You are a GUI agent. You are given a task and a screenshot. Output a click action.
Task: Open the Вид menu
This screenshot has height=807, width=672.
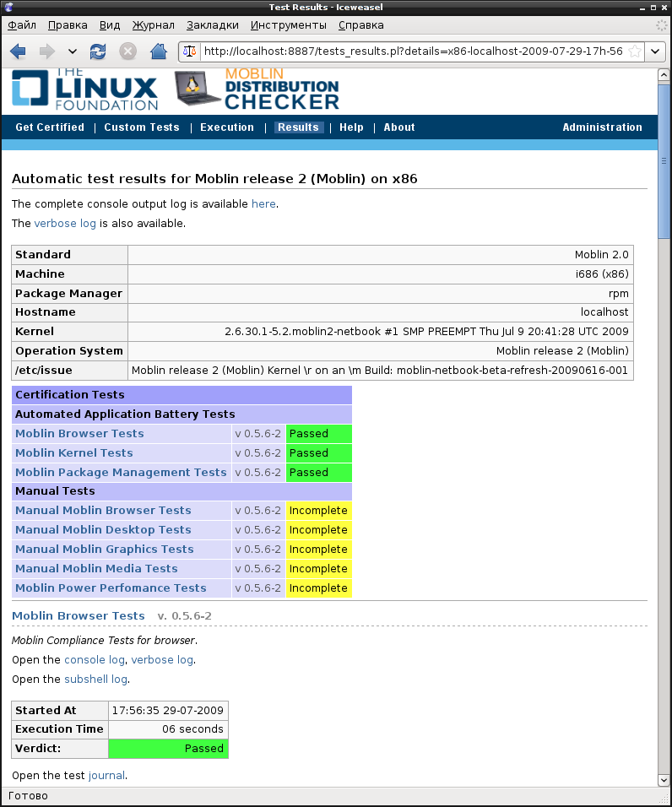[x=110, y=25]
